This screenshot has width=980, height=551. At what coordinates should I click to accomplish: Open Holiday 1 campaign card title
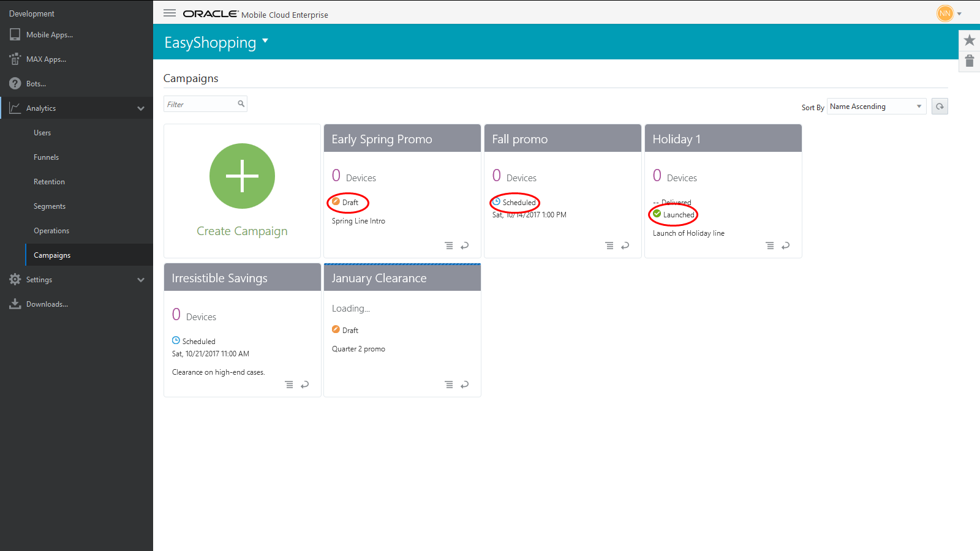[676, 139]
